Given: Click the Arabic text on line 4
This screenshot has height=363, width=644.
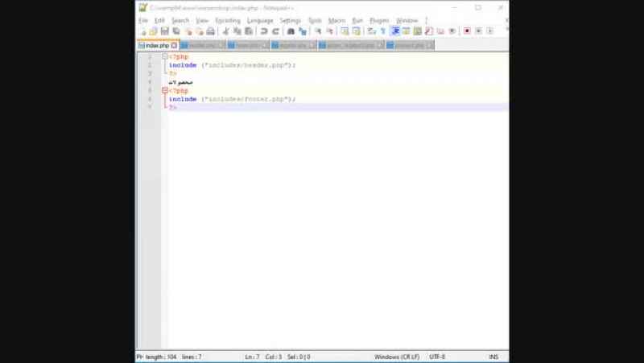Looking at the screenshot, I should coord(180,83).
